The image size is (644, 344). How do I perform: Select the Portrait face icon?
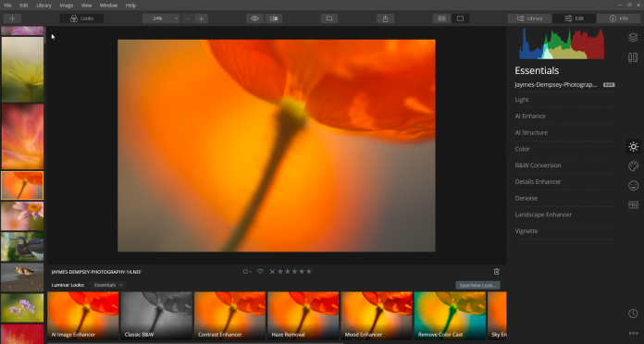click(x=633, y=186)
